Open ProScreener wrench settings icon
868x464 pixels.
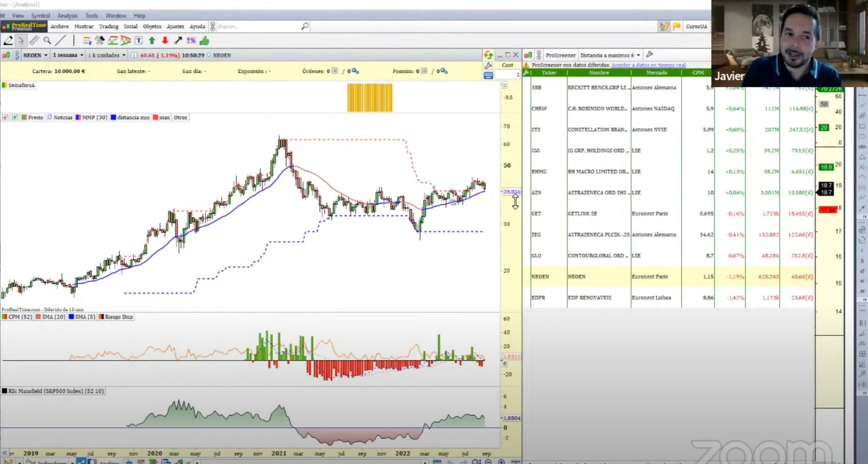coord(649,55)
